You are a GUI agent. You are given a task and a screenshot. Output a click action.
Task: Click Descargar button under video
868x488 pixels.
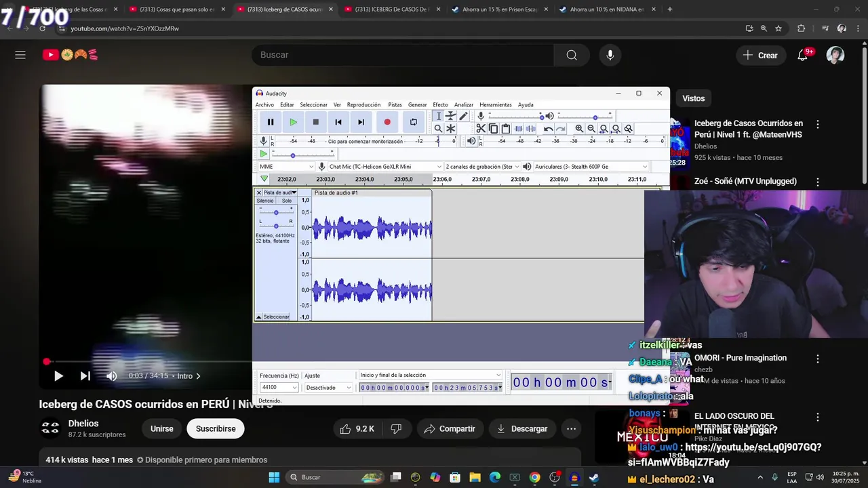point(522,429)
